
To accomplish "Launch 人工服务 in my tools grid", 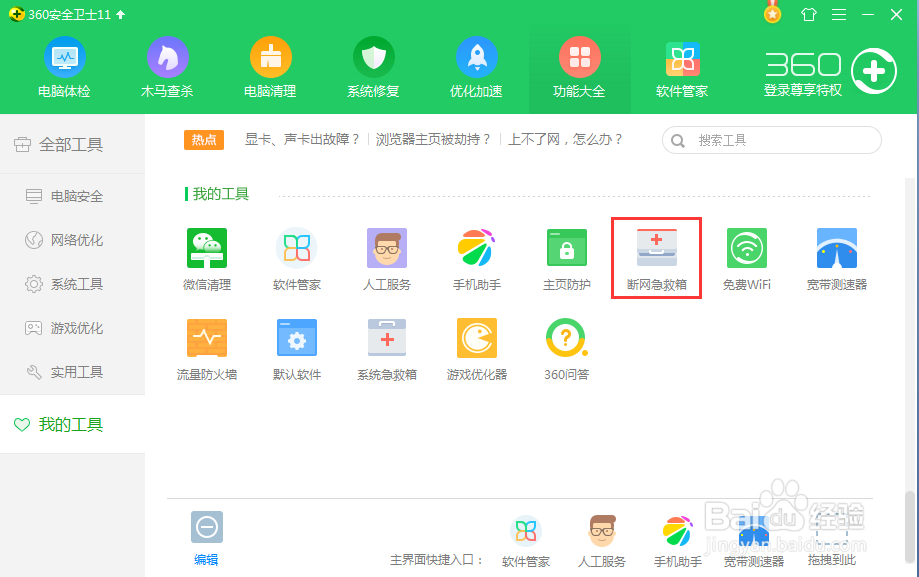I will tap(387, 259).
